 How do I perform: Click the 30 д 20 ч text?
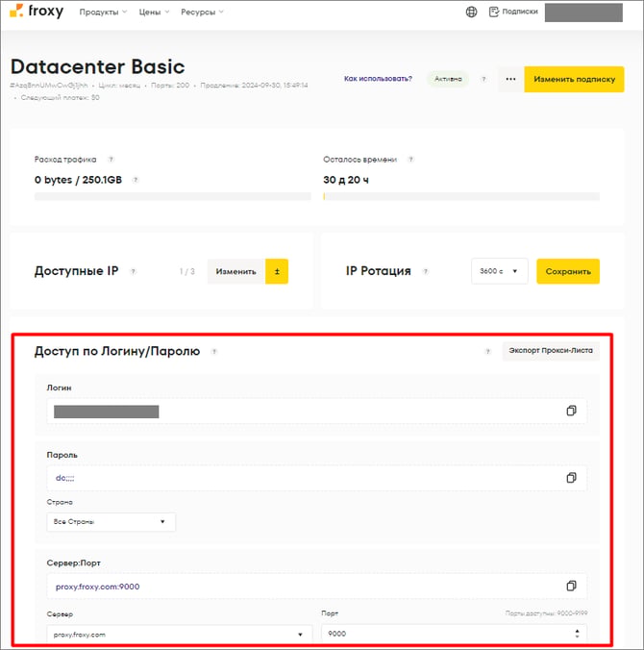pos(346,180)
